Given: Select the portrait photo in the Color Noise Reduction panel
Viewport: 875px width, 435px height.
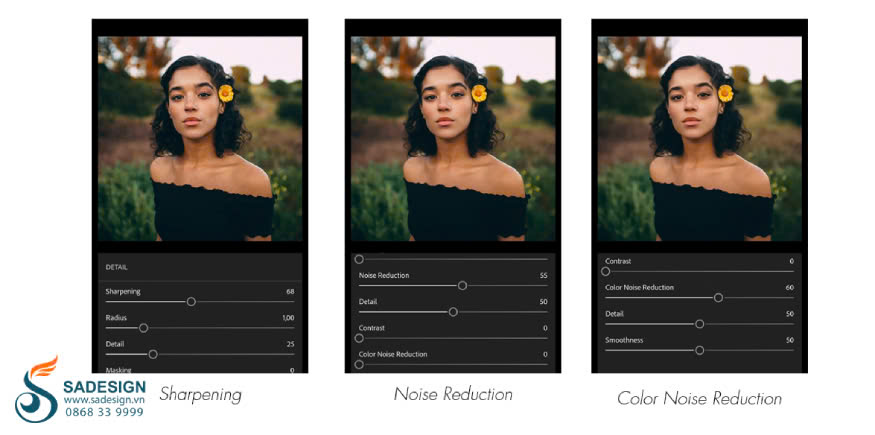Looking at the screenshot, I should (700, 139).
